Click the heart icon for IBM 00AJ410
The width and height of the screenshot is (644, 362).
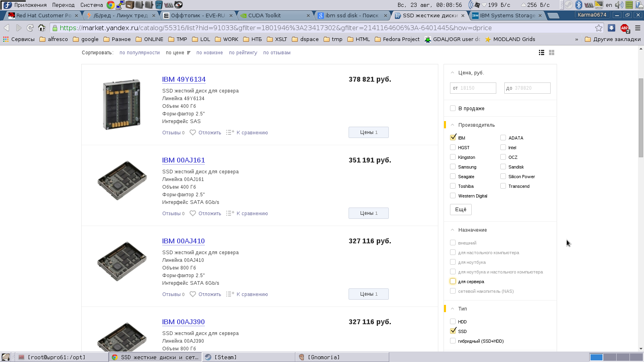[x=193, y=294]
